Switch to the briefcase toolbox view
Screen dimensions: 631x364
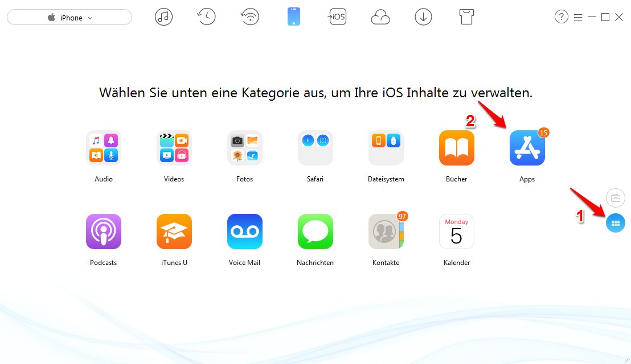(615, 198)
